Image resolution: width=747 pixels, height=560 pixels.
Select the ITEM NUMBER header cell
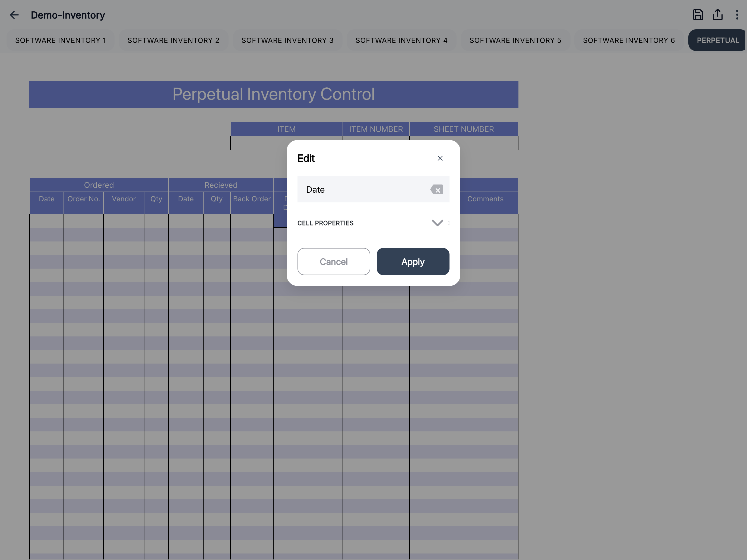click(x=376, y=129)
